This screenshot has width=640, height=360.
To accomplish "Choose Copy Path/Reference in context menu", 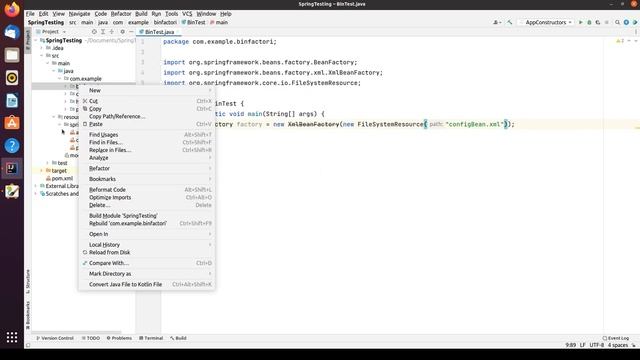I will (147, 116).
